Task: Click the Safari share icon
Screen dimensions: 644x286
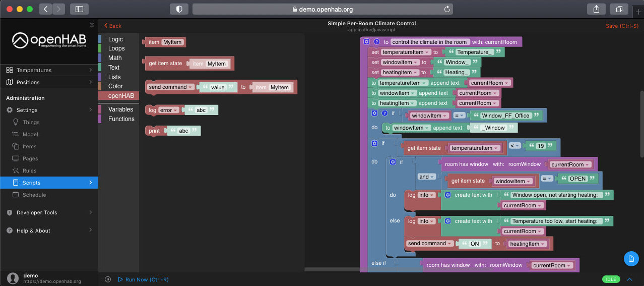Action: [596, 9]
